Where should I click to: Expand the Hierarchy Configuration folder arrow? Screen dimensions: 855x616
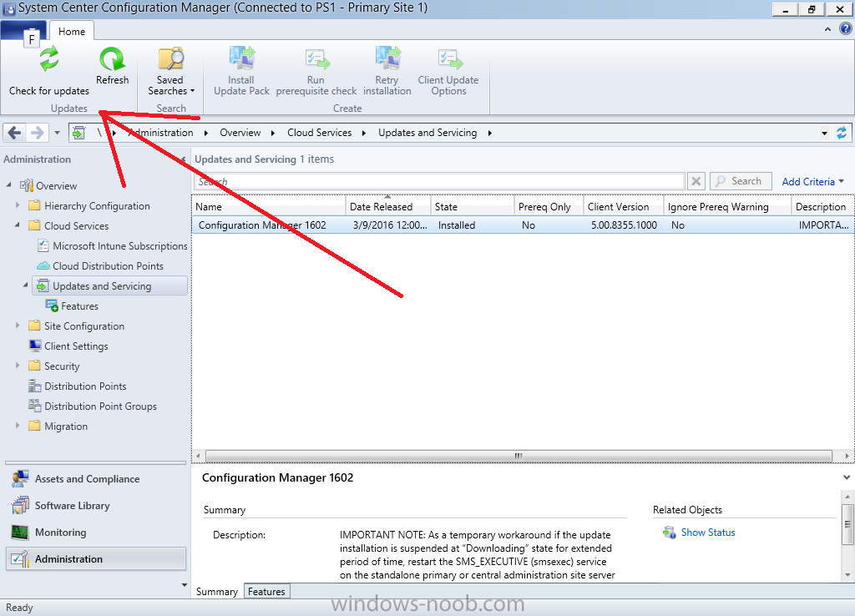18,205
